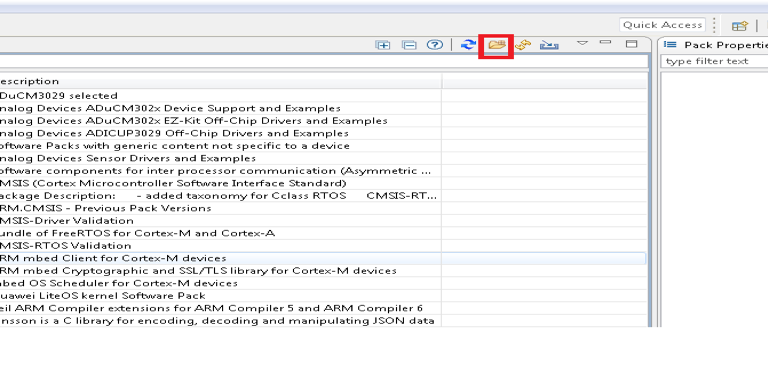Viewport: 768px width, 377px height.
Task: Select 'ADuCM302x EZ-Kit Off-Chip Drivers' row
Action: (323, 120)
